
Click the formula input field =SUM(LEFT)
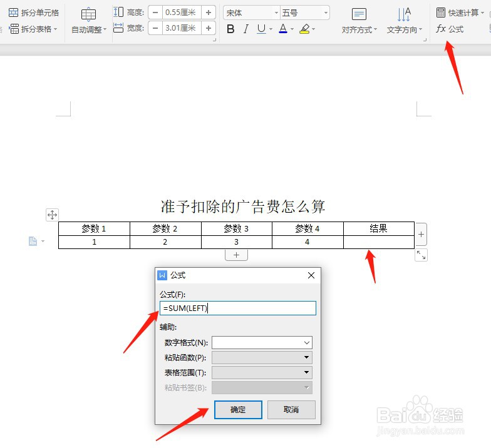point(238,308)
